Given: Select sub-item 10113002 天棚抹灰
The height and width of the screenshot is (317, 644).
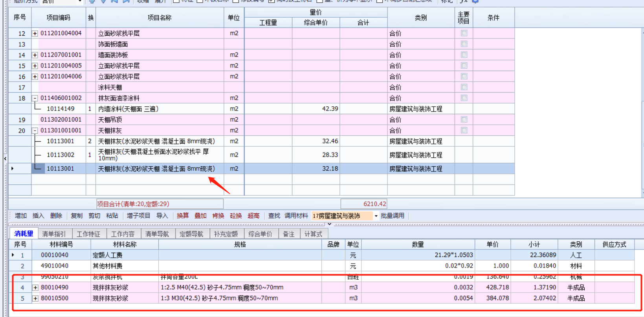Looking at the screenshot, I should pos(261,155).
